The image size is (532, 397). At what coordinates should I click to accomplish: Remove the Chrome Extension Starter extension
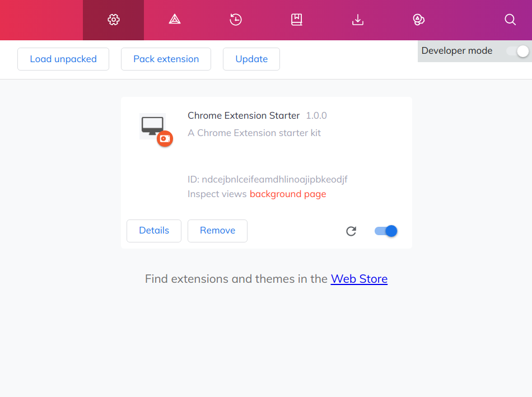[x=217, y=231]
